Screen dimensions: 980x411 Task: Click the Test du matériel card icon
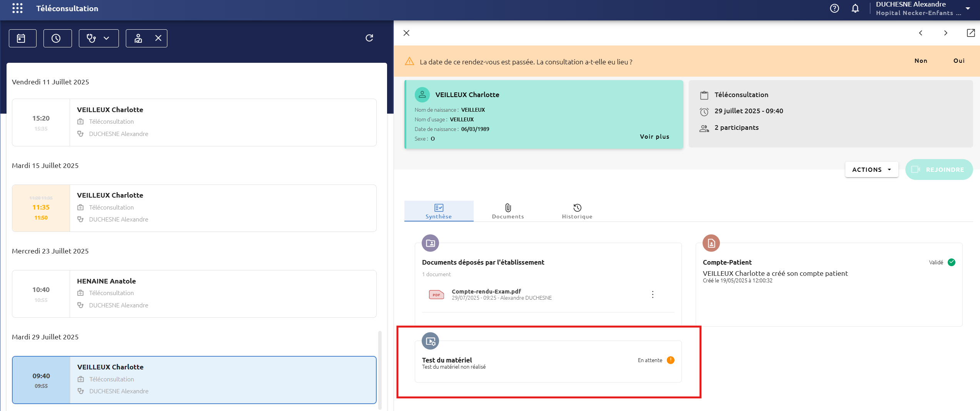point(430,341)
